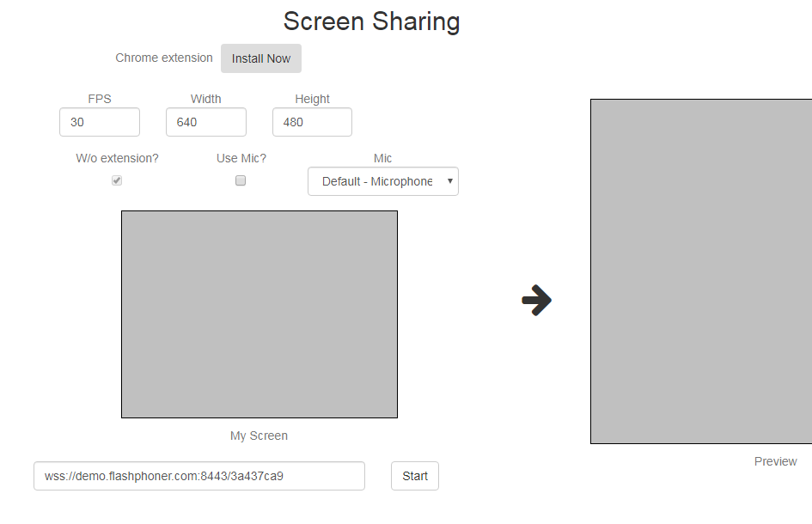Focus the Width input field
The image size is (812, 524).
205,122
